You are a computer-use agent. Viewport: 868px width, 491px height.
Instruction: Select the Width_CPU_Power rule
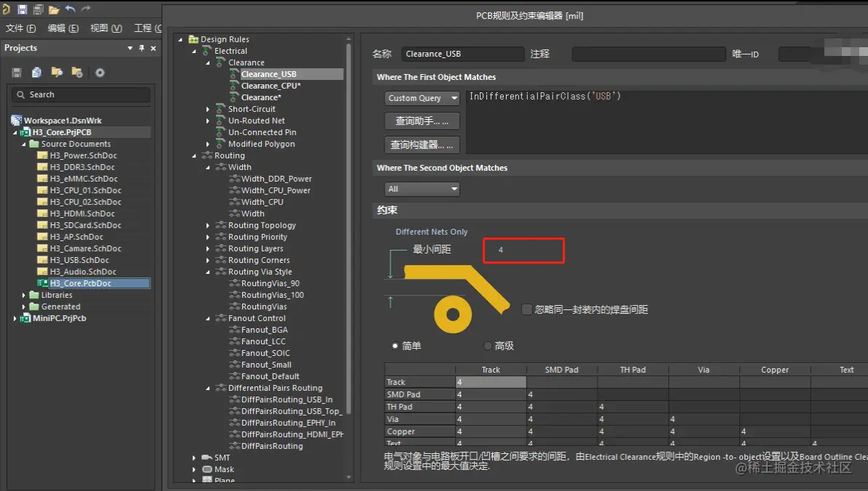276,191
